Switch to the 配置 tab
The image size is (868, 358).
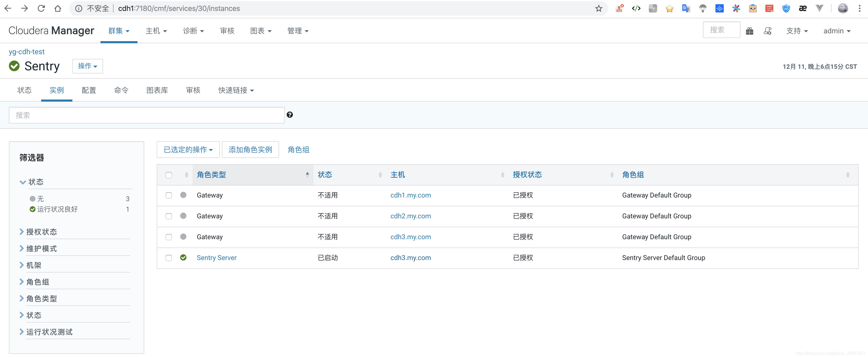click(x=89, y=90)
